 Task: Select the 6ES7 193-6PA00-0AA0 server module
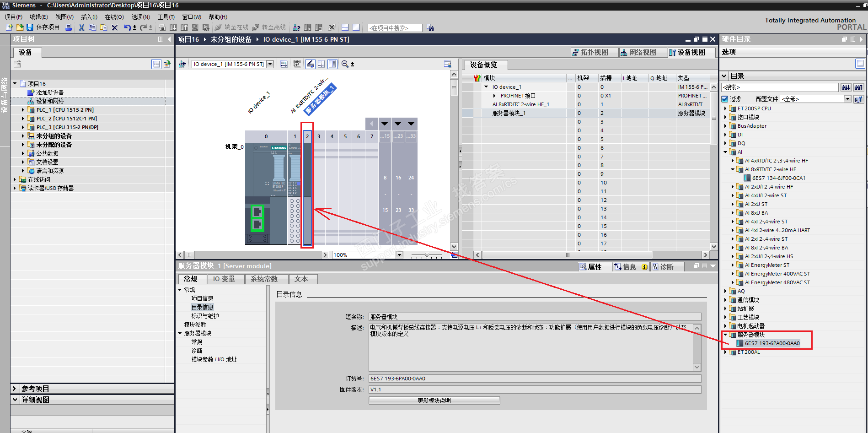[772, 343]
